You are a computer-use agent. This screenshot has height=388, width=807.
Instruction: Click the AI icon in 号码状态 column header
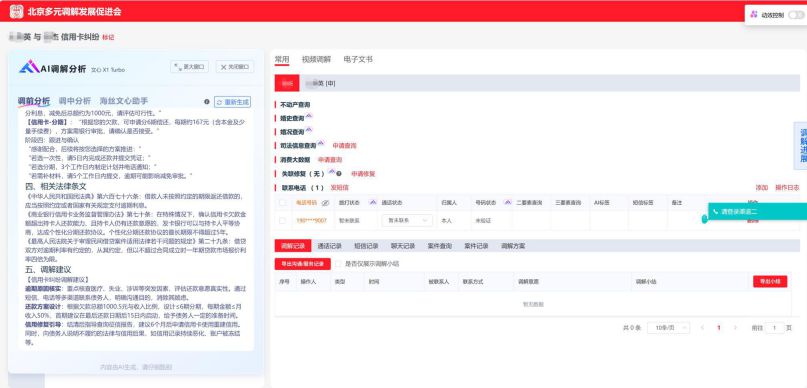[x=507, y=202]
